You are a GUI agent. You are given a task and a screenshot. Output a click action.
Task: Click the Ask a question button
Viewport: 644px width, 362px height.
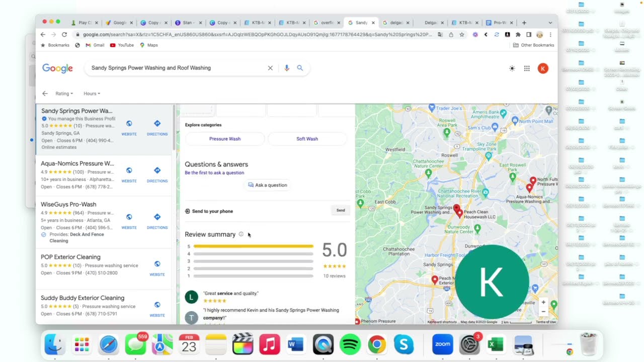(x=267, y=185)
